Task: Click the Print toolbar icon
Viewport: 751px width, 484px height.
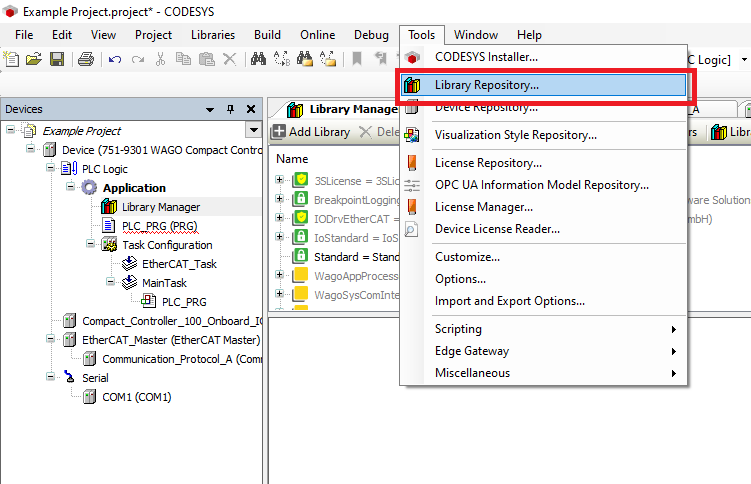Action: 86,59
